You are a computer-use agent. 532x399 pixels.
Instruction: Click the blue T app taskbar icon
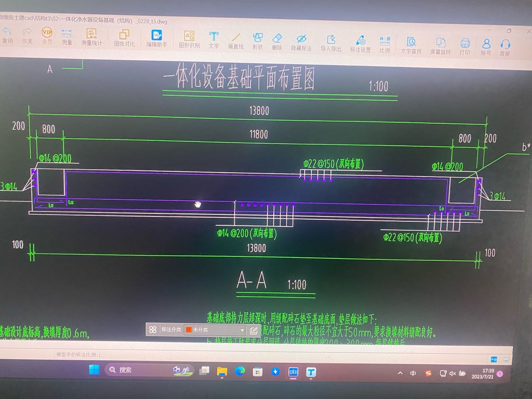coord(311,372)
